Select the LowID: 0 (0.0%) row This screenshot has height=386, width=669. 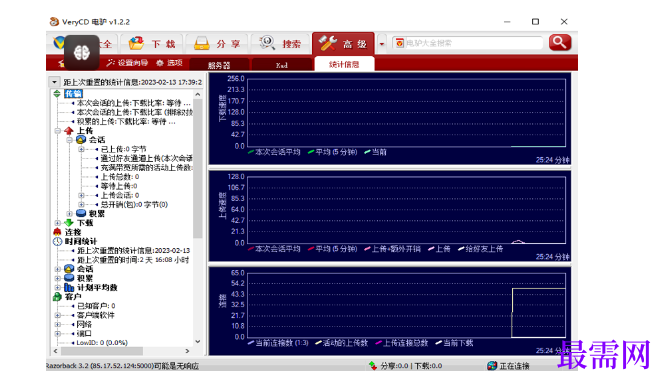[x=102, y=342]
